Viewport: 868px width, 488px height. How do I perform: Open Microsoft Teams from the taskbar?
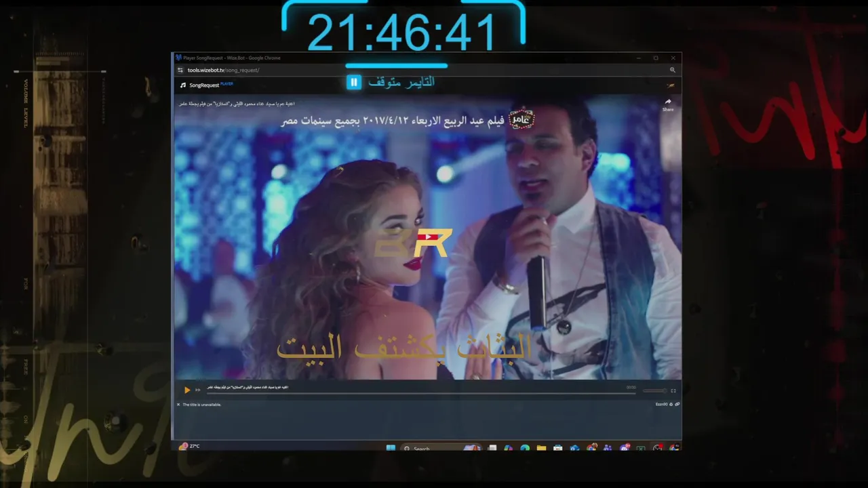pos(608,448)
